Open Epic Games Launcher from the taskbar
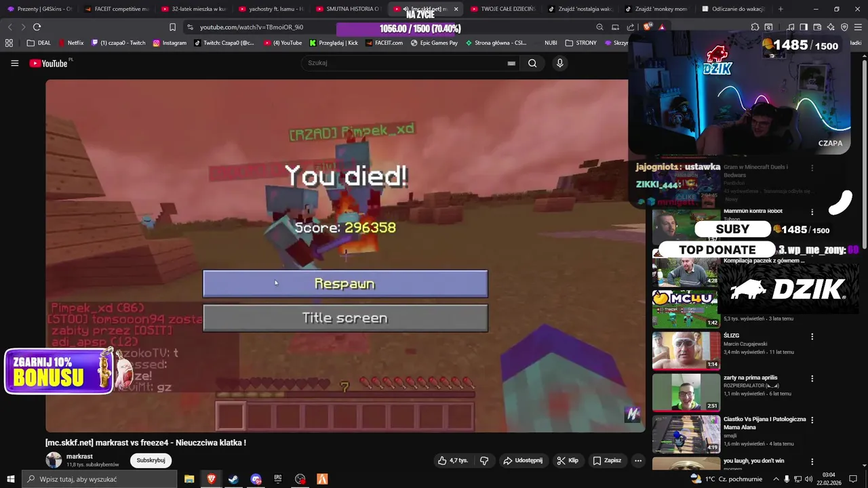Viewport: 868px width, 488px height. pyautogui.click(x=278, y=479)
